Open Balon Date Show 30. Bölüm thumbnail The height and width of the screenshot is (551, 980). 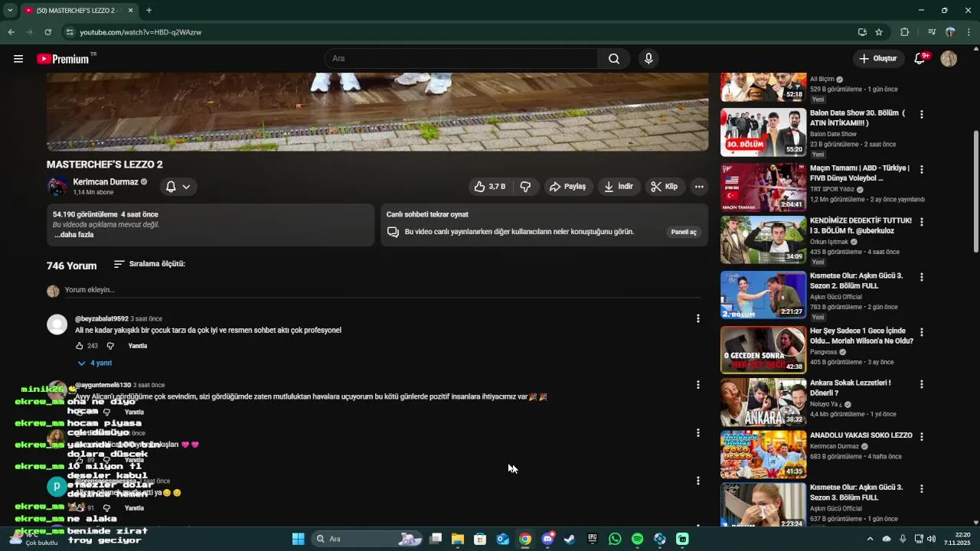coord(763,132)
